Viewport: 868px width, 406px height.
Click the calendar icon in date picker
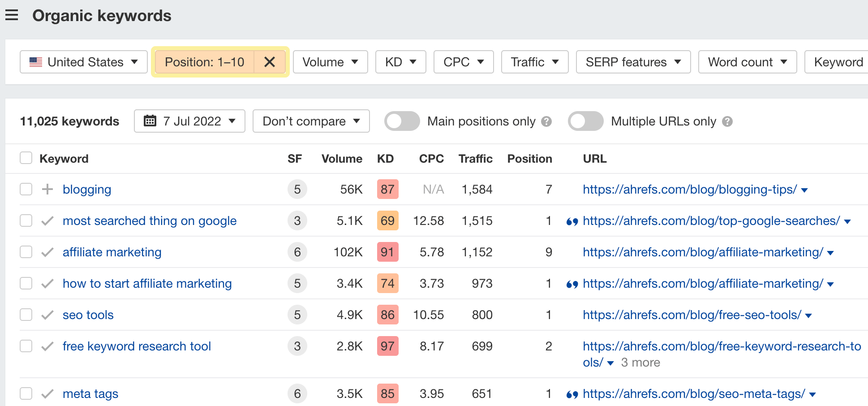[150, 121]
